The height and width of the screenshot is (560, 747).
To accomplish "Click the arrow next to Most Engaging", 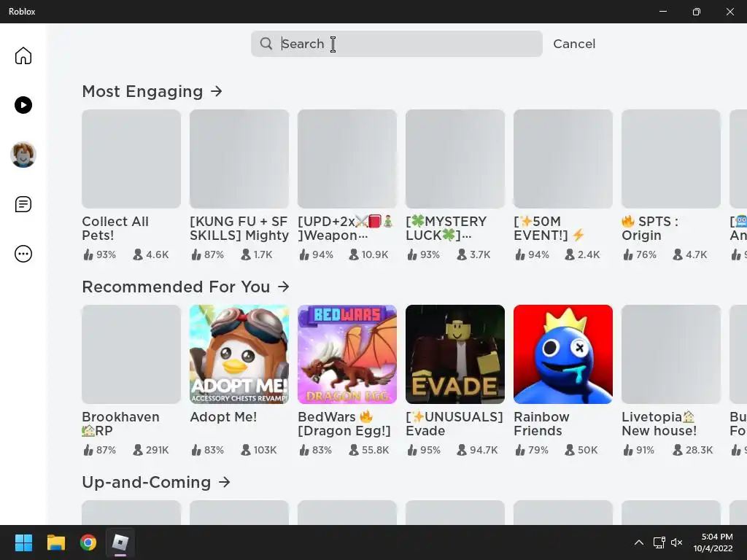I will coord(216,91).
